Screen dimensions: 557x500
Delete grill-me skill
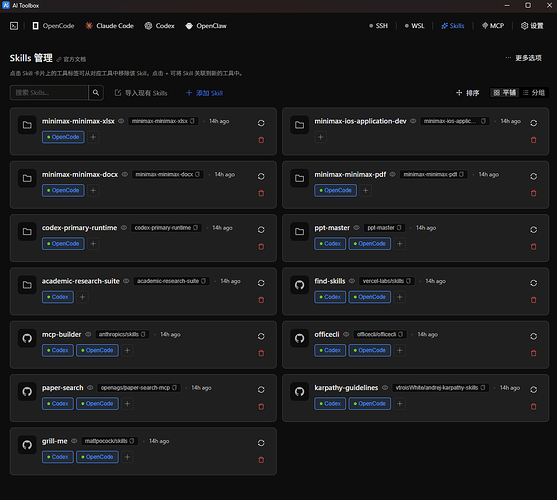coord(261,460)
